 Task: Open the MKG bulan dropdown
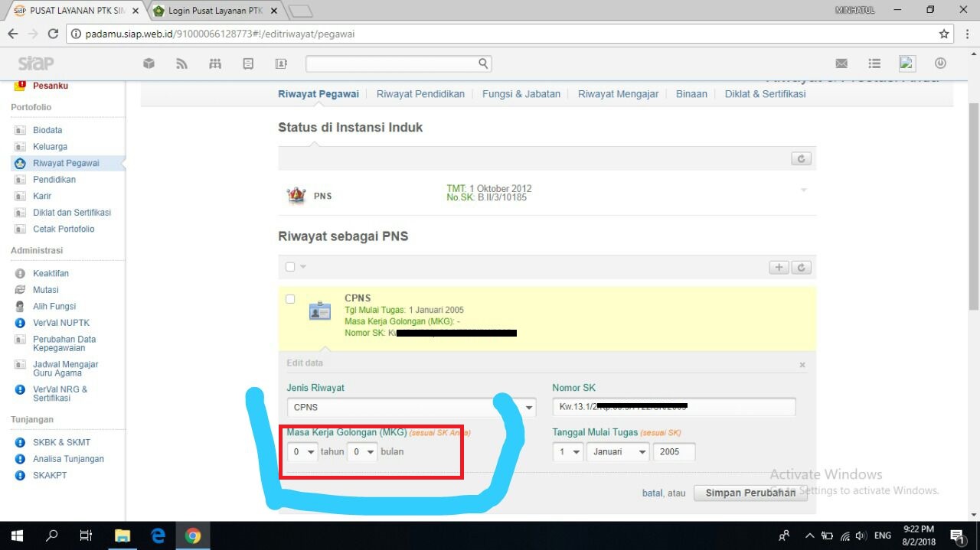[362, 452]
